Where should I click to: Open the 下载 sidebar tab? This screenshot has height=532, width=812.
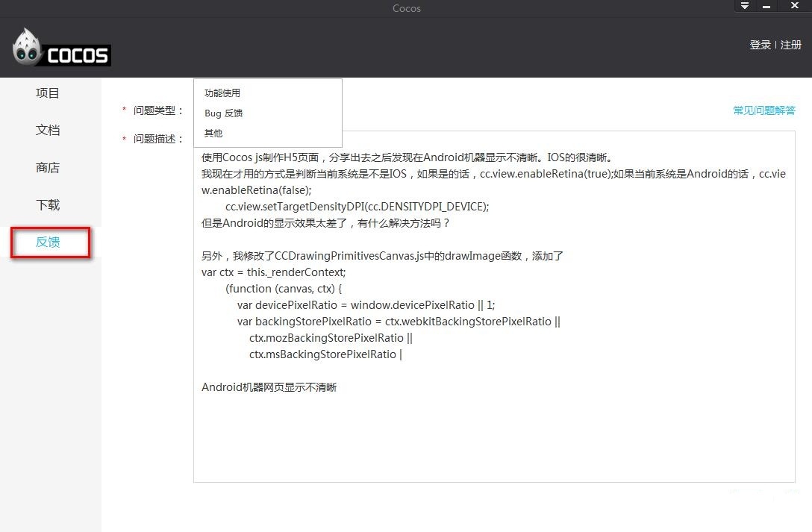point(48,205)
